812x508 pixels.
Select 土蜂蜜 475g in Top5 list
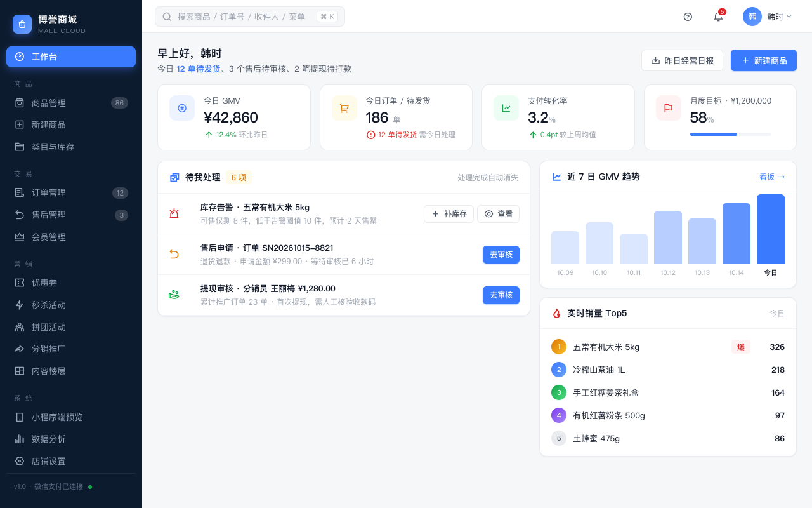668,438
